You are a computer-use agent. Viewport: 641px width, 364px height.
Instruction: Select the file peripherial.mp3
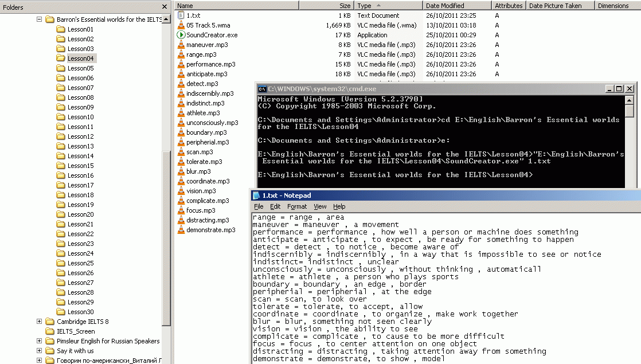pyautogui.click(x=208, y=142)
